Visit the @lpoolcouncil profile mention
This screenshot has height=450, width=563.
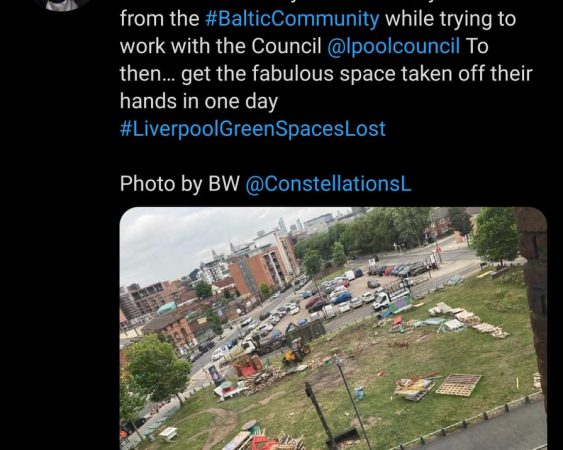[394, 46]
